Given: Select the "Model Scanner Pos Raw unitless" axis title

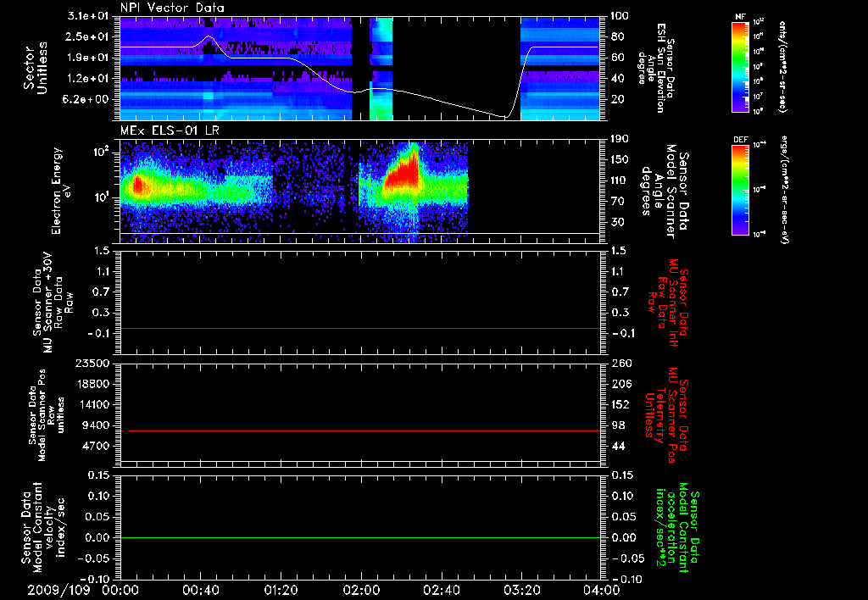Looking at the screenshot, I should coord(47,416).
